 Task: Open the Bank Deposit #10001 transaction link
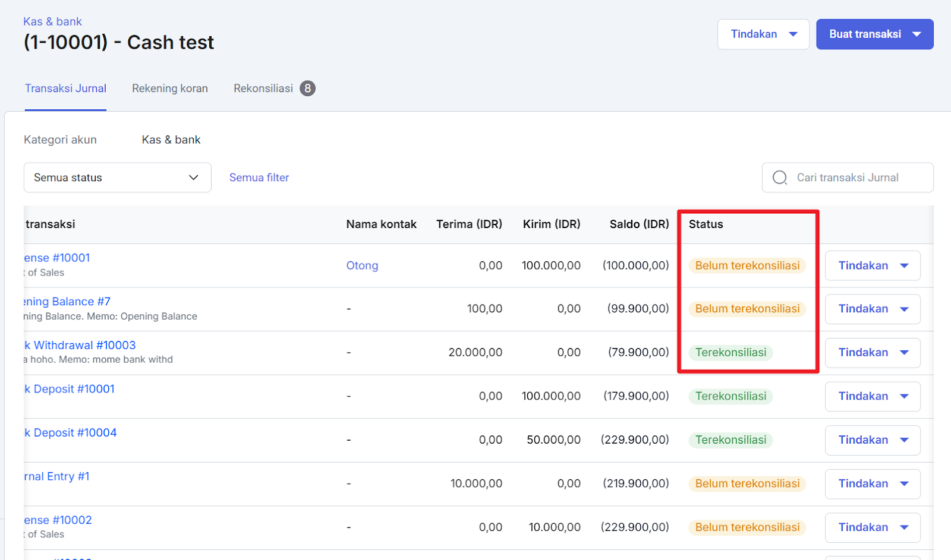(69, 389)
